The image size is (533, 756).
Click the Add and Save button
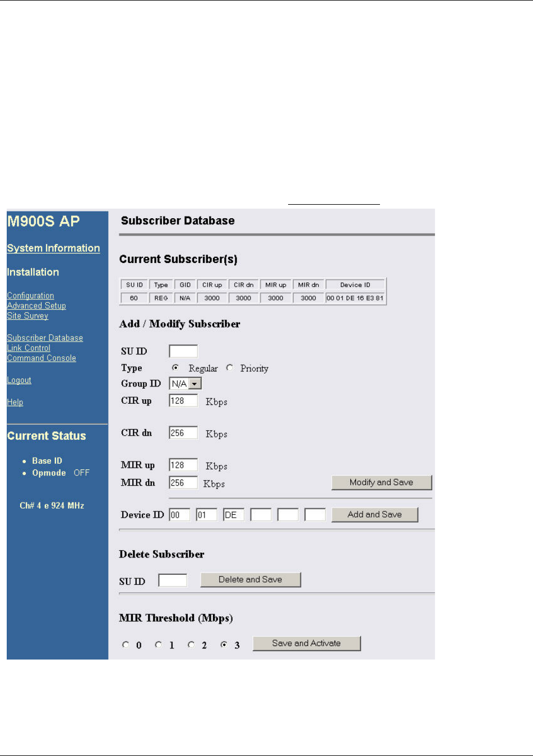tap(374, 514)
